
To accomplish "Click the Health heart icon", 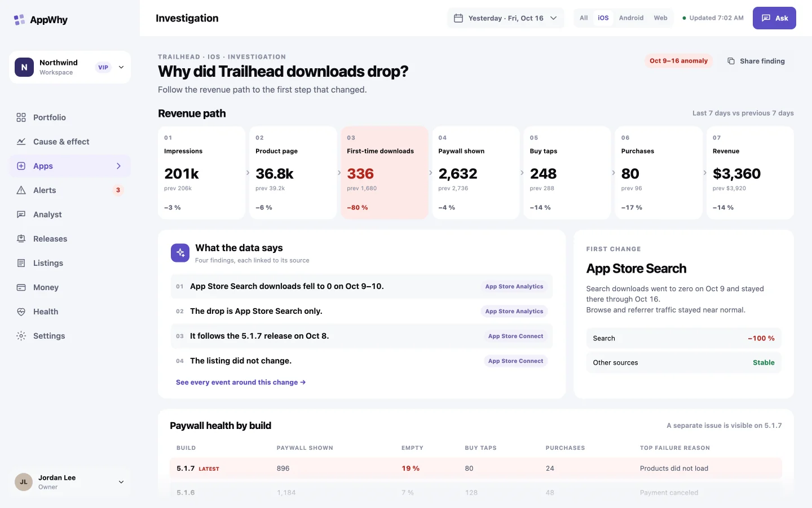I will 21,312.
